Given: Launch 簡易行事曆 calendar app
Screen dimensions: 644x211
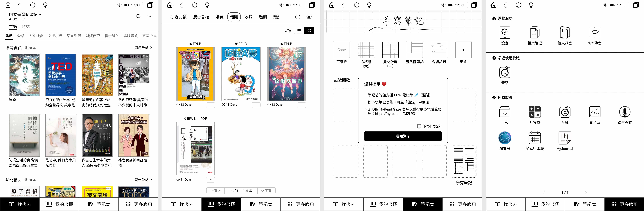Looking at the screenshot, I should coord(535,141).
